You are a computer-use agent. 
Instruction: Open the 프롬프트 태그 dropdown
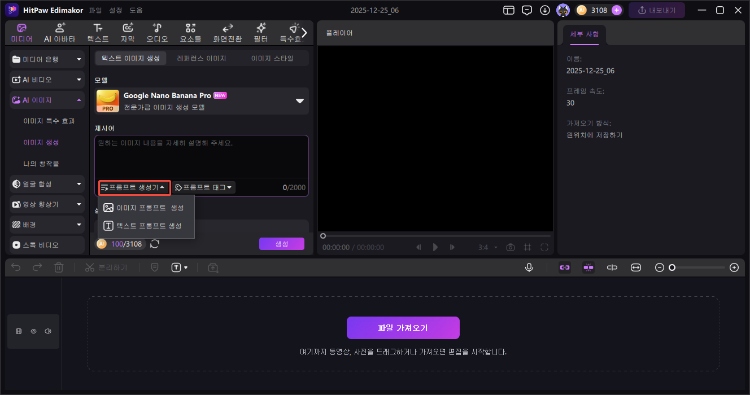pos(203,187)
